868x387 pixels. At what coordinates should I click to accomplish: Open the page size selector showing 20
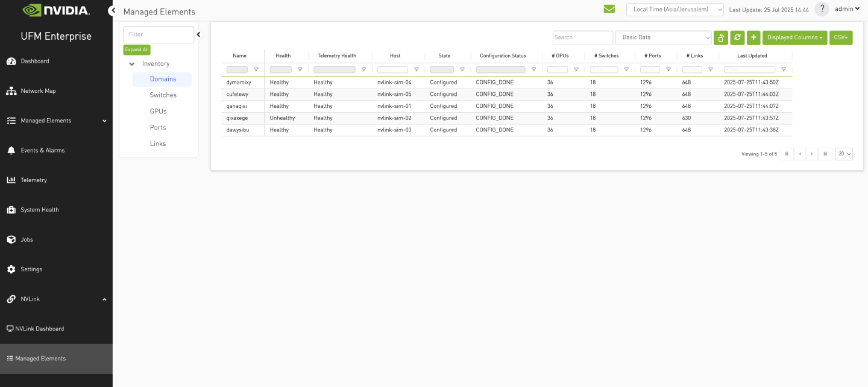[x=843, y=153]
